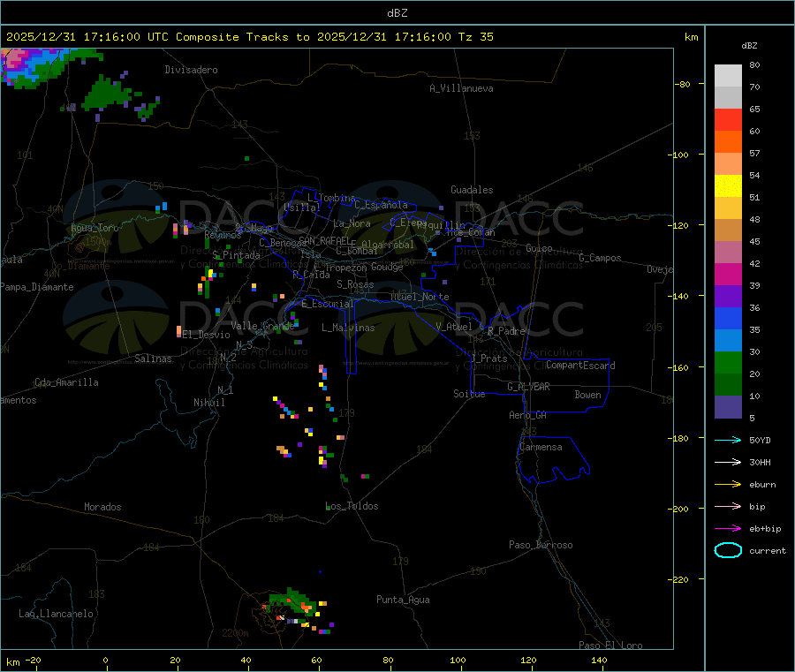Screen dimensions: 795x672
Task: Click the green echo patch below Divisadero
Action: [x=109, y=95]
